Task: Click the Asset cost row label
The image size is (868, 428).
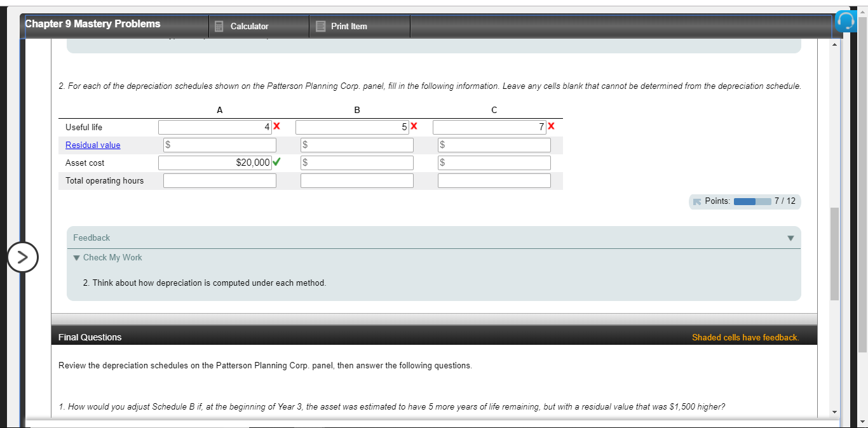Action: pyautogui.click(x=85, y=163)
